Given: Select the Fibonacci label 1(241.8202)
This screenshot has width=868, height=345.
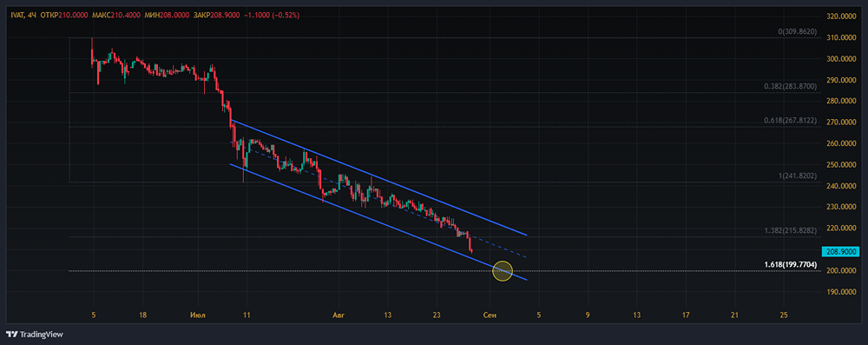Looking at the screenshot, I should tap(797, 176).
